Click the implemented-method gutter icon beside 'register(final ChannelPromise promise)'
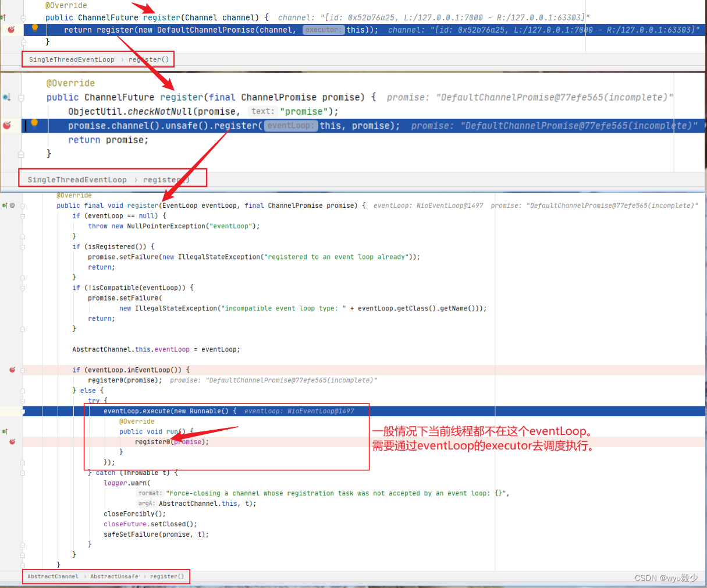Screen dimensions: 707x588 (6, 97)
